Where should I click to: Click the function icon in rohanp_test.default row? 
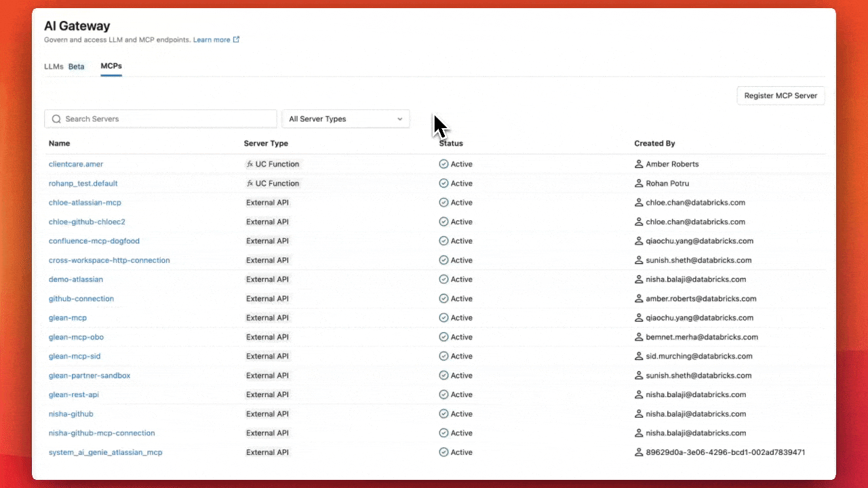250,184
